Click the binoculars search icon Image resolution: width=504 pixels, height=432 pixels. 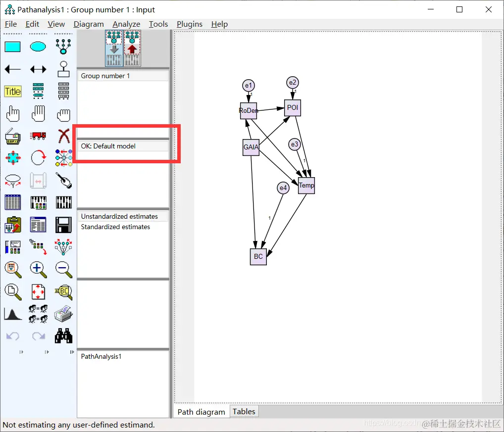tap(64, 336)
